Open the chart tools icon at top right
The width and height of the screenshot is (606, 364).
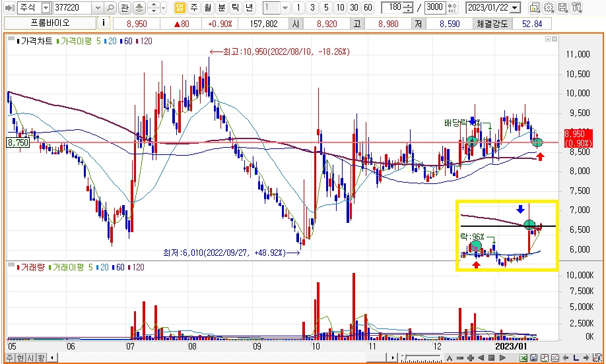(577, 7)
